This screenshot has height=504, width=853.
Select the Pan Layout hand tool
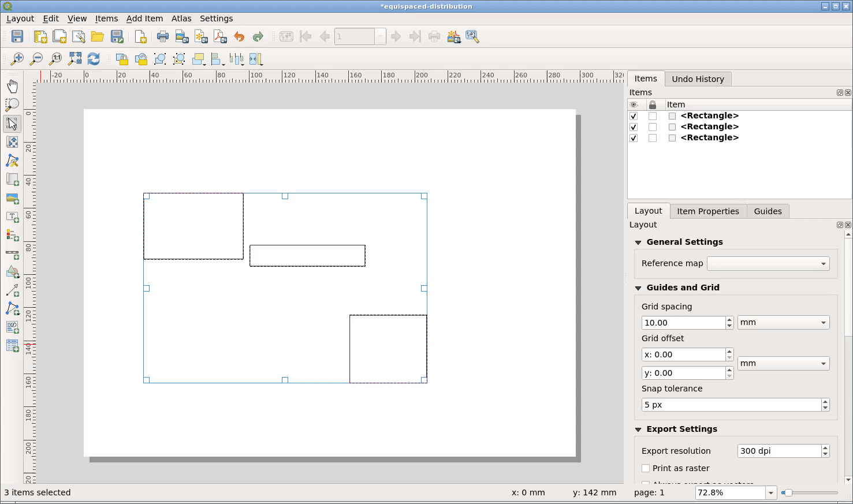12,86
